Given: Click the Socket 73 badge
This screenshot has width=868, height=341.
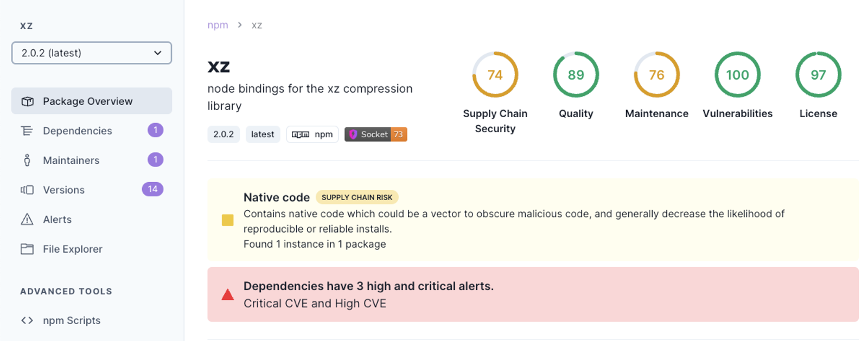Looking at the screenshot, I should tap(376, 134).
